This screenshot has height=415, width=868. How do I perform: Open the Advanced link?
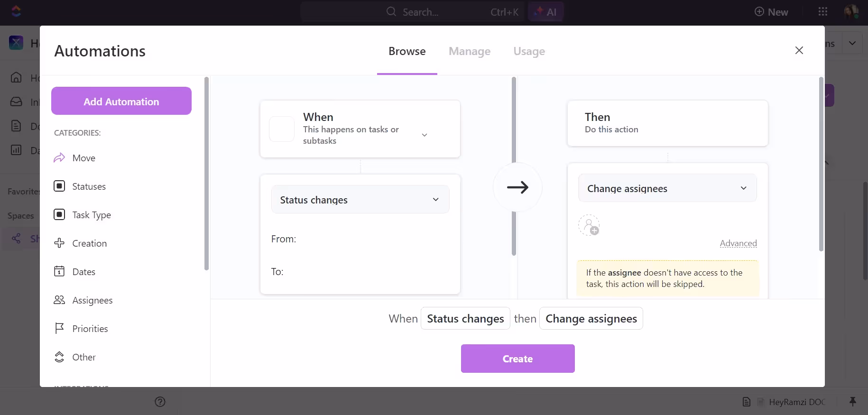click(738, 243)
